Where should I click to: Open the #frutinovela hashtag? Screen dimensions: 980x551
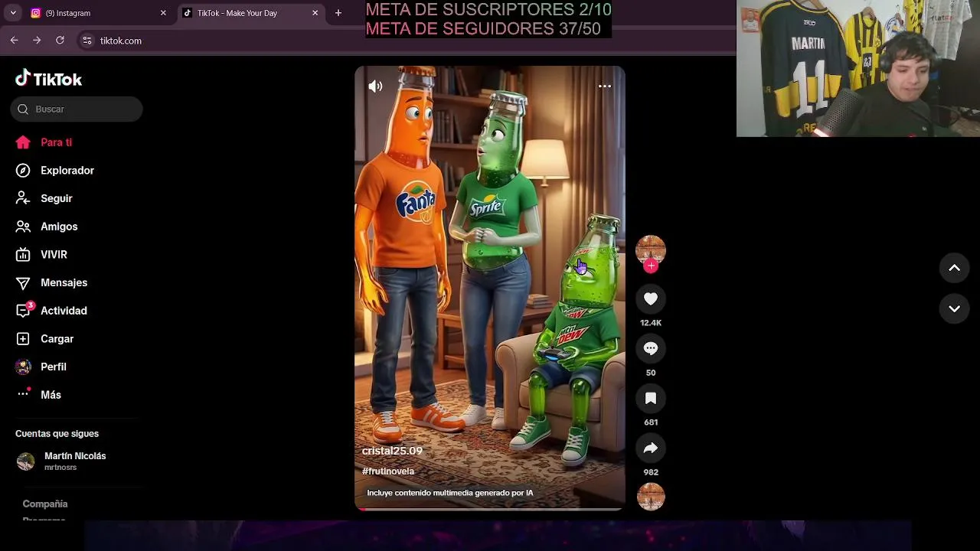(388, 471)
